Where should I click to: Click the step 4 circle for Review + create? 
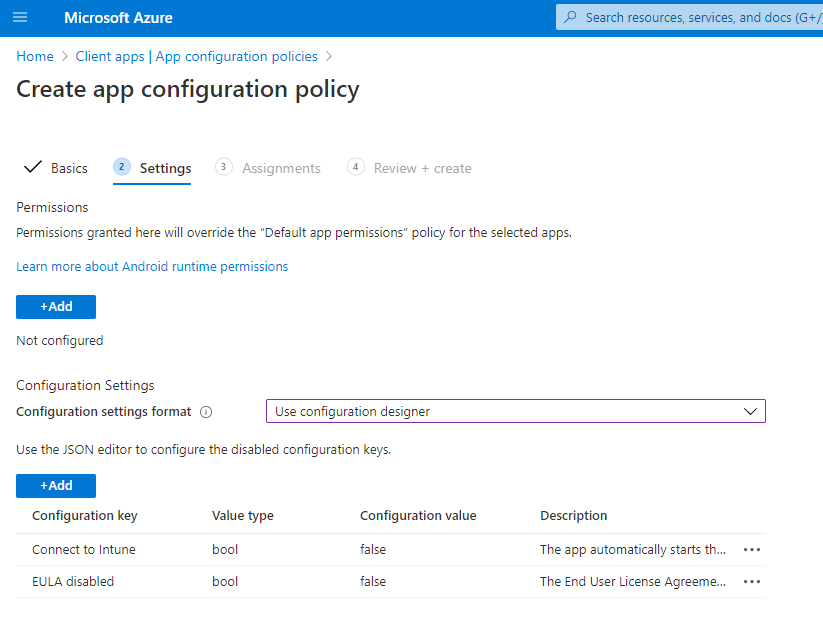click(x=355, y=167)
